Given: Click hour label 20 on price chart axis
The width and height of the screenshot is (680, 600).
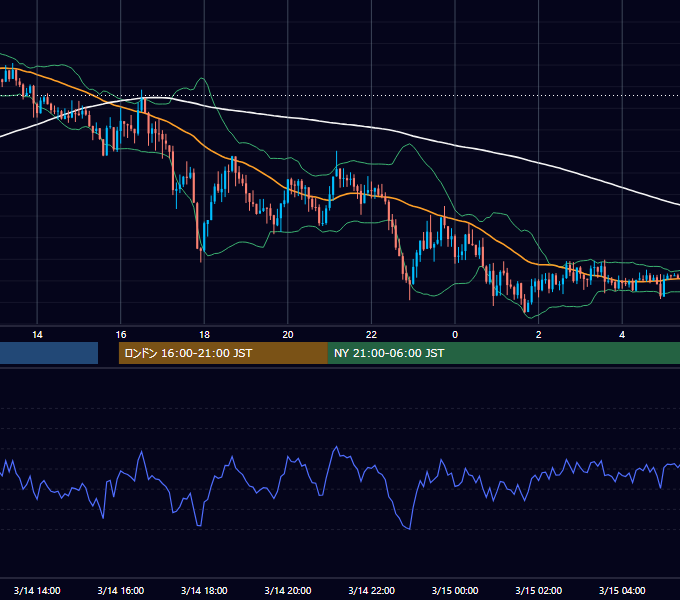Looking at the screenshot, I should pyautogui.click(x=288, y=335).
